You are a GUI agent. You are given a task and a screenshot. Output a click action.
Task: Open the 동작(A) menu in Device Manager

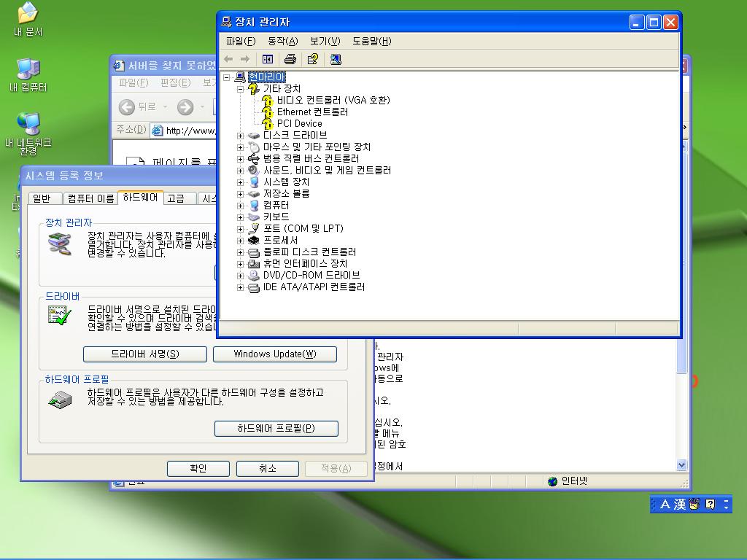282,41
